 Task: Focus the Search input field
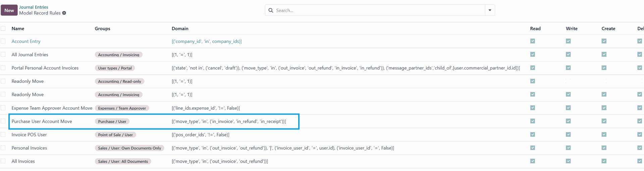pos(379,10)
